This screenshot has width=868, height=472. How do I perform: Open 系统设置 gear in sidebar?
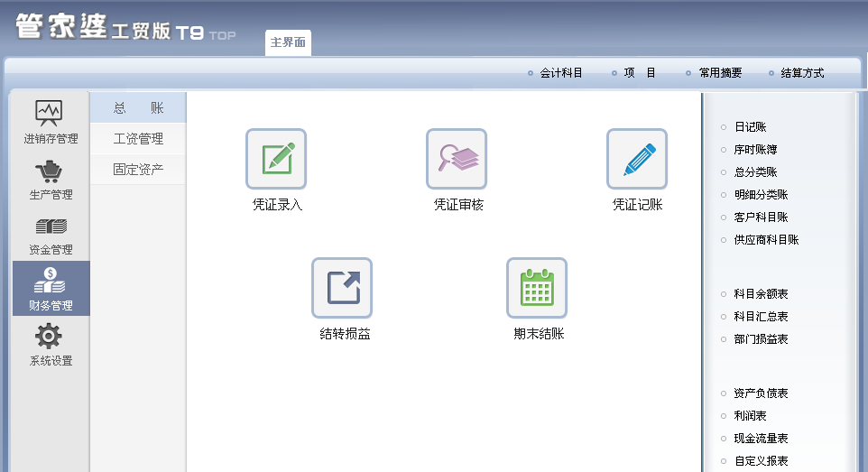(x=51, y=345)
